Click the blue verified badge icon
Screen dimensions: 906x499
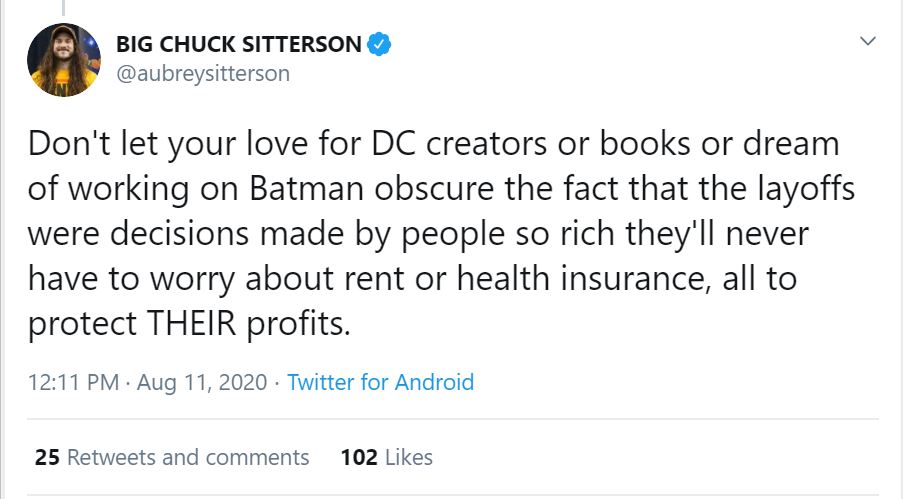[379, 44]
